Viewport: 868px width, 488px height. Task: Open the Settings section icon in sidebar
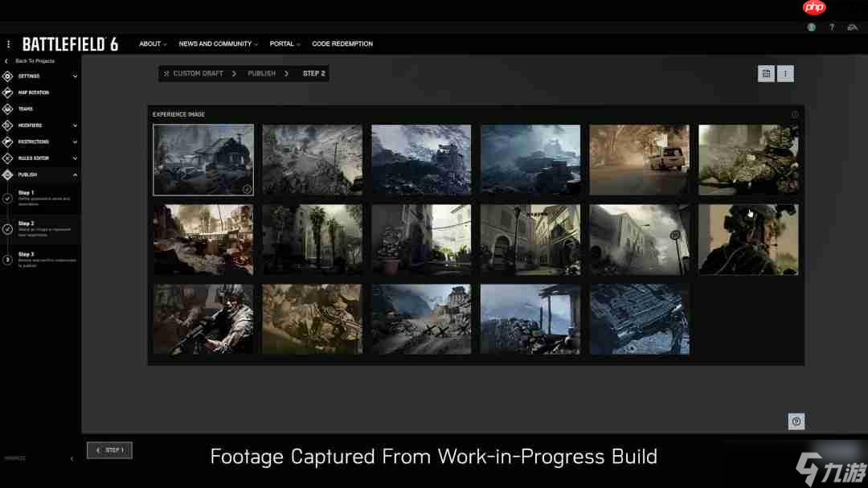(7, 76)
